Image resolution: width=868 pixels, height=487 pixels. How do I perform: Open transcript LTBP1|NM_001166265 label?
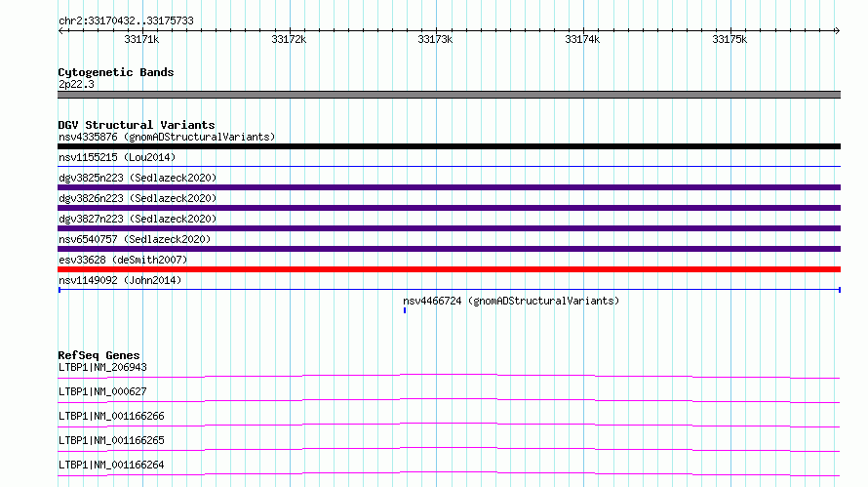pyautogui.click(x=111, y=440)
